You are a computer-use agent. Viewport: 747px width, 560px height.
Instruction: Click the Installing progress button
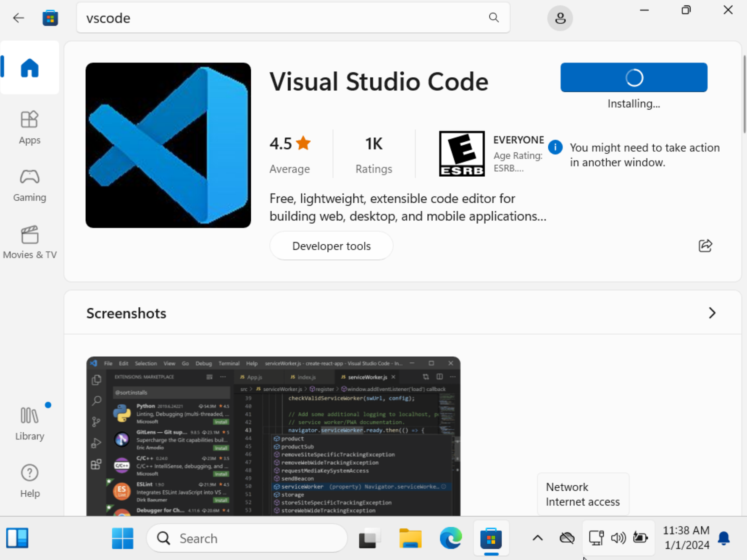[634, 77]
